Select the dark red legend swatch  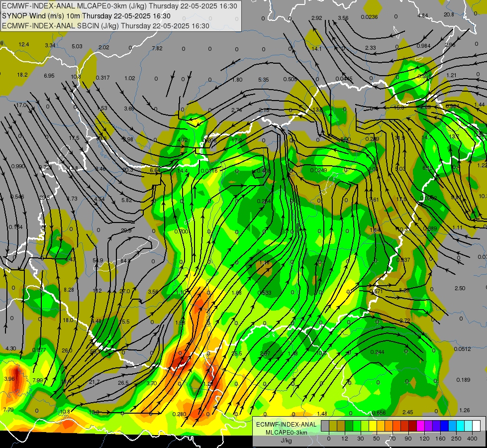[x=412, y=426]
